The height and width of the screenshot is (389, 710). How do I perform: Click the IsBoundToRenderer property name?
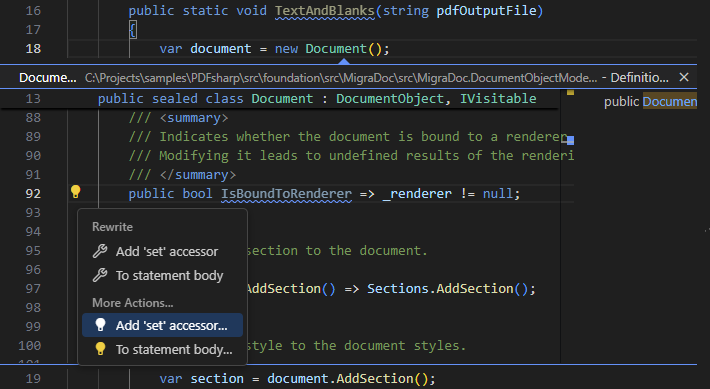[x=286, y=194]
